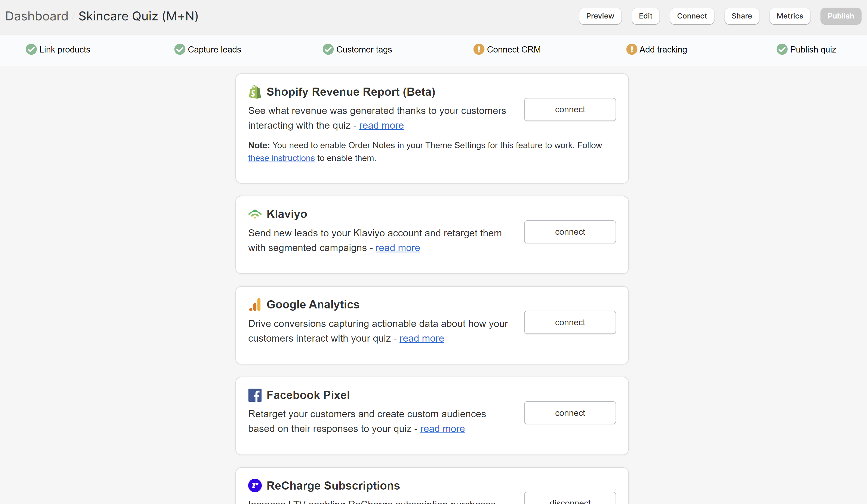867x504 pixels.
Task: Open the Customer tags step
Action: (358, 50)
